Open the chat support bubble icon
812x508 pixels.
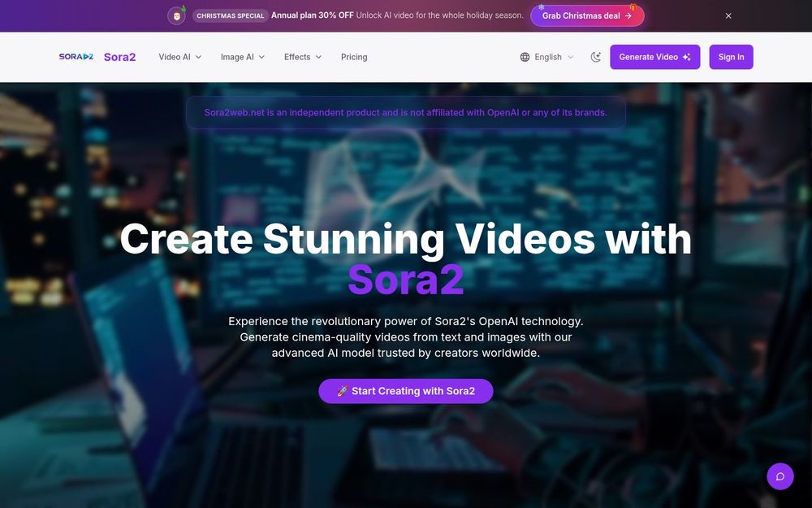(x=780, y=476)
